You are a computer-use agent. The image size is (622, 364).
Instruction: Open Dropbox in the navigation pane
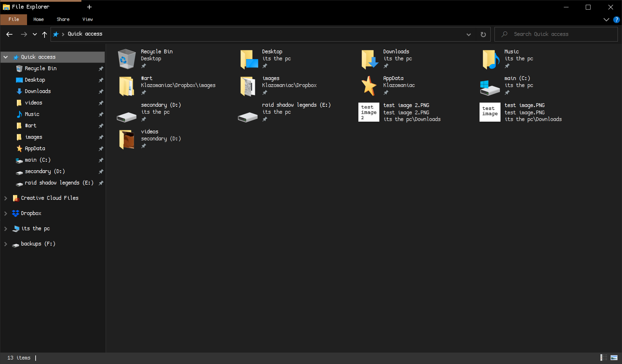click(x=31, y=213)
